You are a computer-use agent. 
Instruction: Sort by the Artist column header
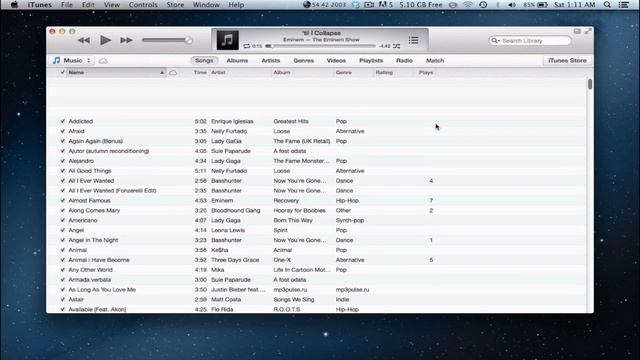pos(218,73)
